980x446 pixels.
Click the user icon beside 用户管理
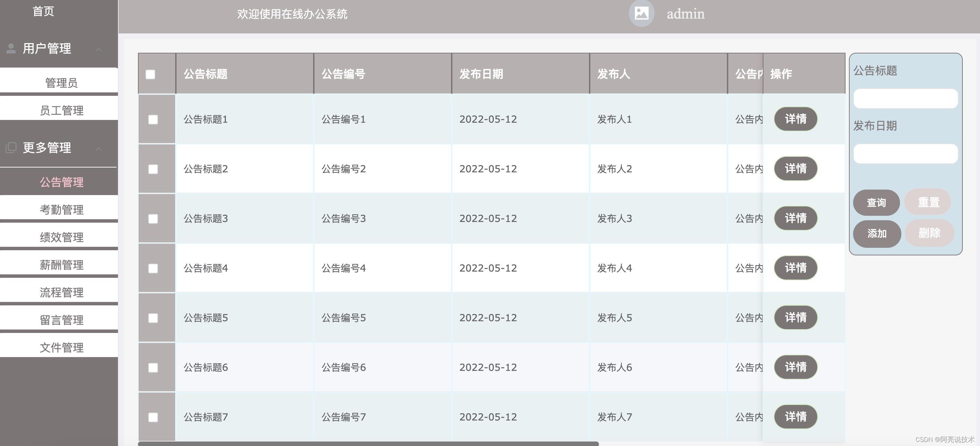[x=11, y=48]
